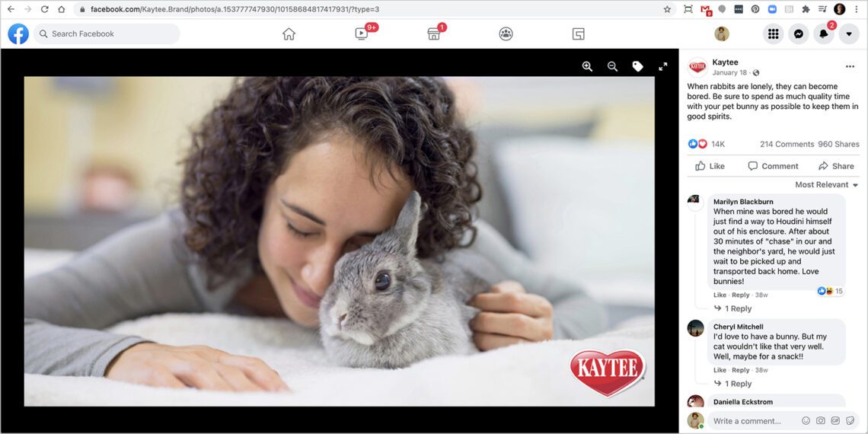The width and height of the screenshot is (868, 434).
Task: Share the Kaytee post
Action: (x=836, y=166)
